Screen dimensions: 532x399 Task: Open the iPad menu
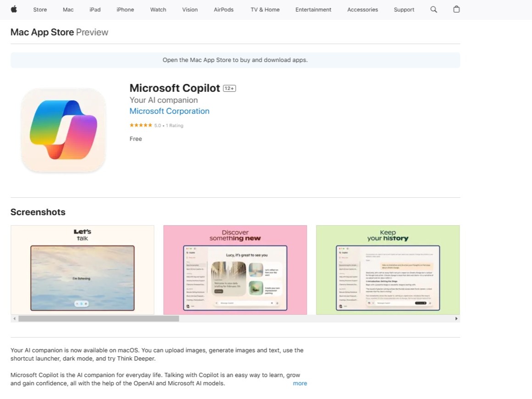coord(95,10)
